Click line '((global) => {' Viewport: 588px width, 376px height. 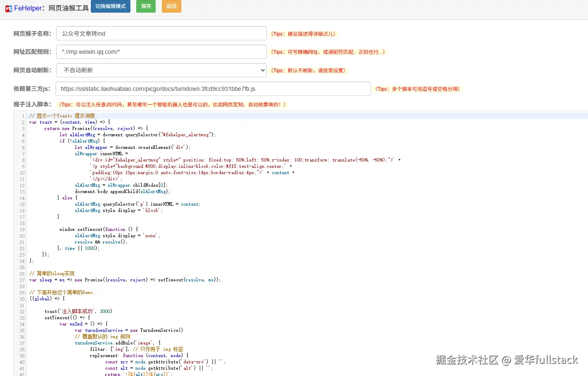(47, 299)
